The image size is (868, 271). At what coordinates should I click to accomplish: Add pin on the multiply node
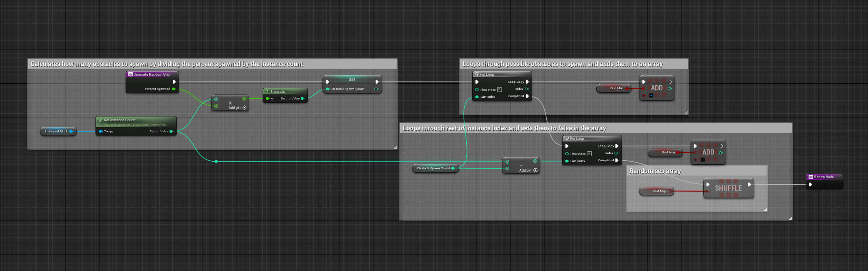237,108
